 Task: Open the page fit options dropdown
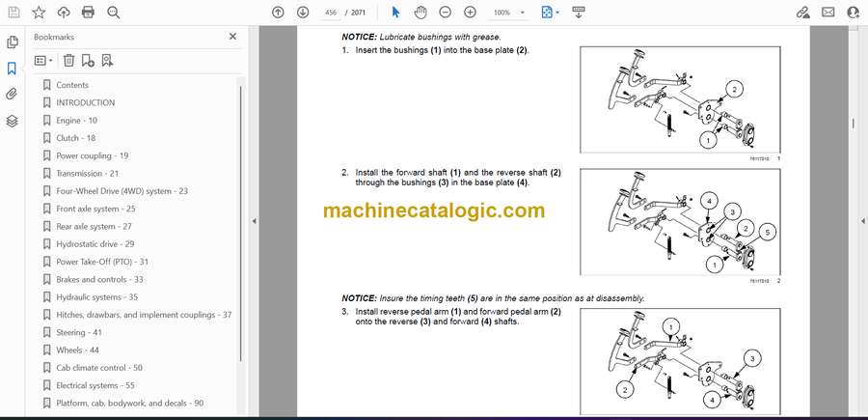[x=551, y=13]
